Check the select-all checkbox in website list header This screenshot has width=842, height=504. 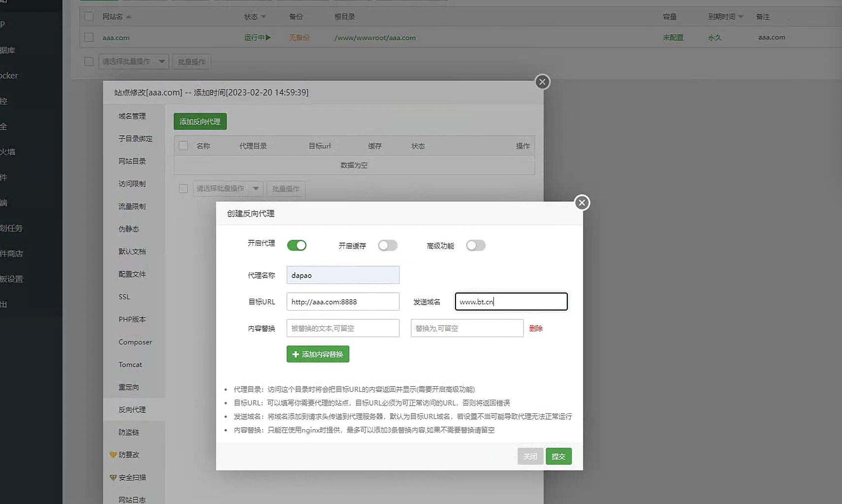point(89,17)
